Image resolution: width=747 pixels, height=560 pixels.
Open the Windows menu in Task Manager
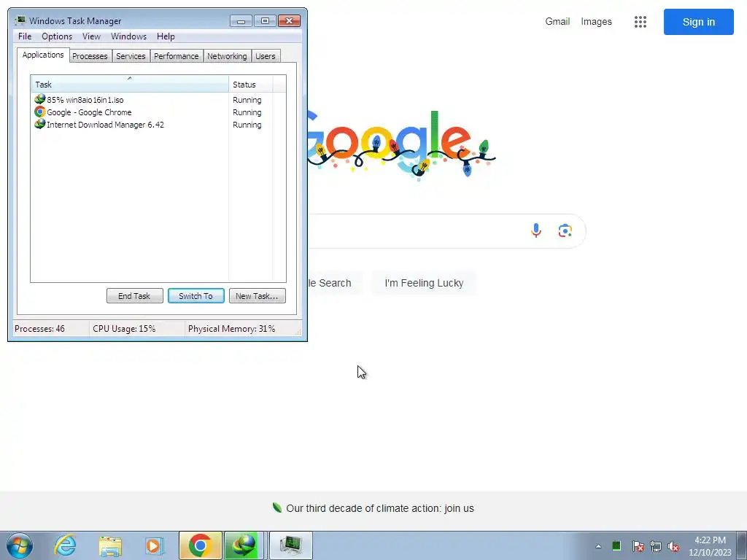click(x=128, y=36)
